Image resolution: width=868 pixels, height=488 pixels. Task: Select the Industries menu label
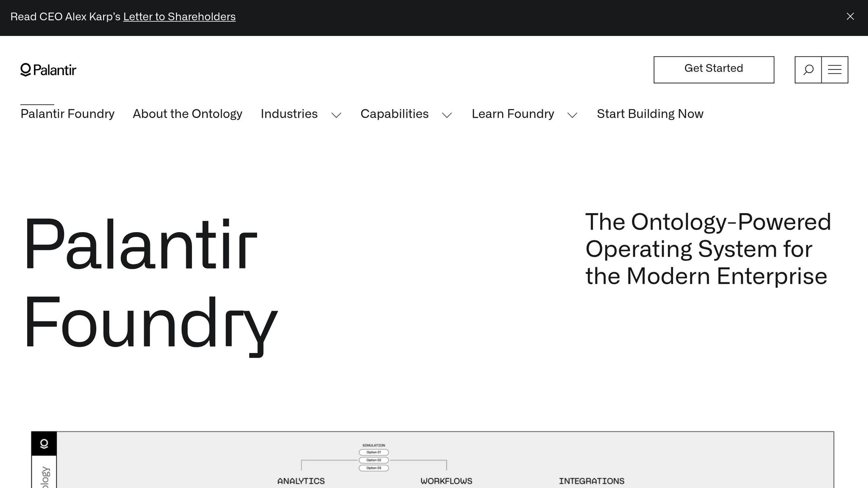289,114
